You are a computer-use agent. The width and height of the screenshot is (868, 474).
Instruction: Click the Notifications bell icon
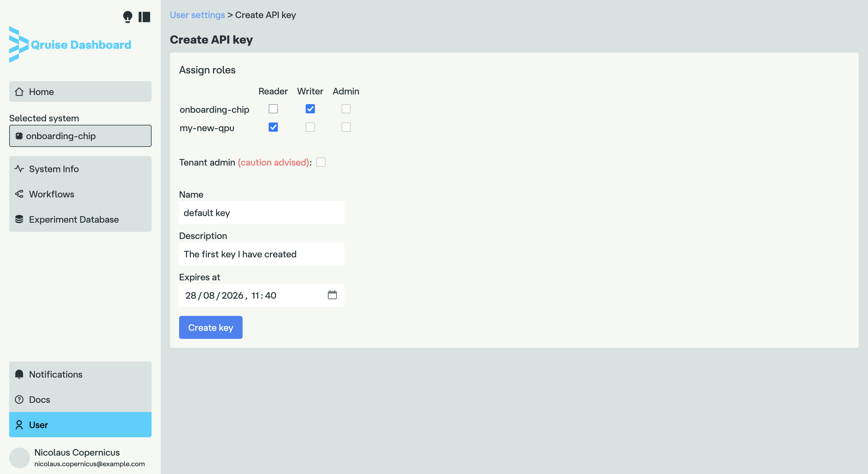19,374
